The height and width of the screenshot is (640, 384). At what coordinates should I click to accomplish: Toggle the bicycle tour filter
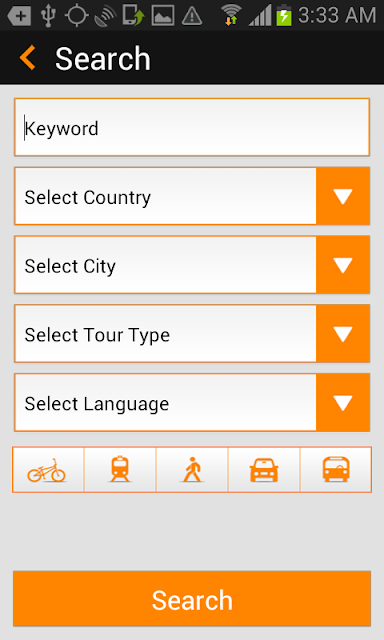(x=48, y=469)
